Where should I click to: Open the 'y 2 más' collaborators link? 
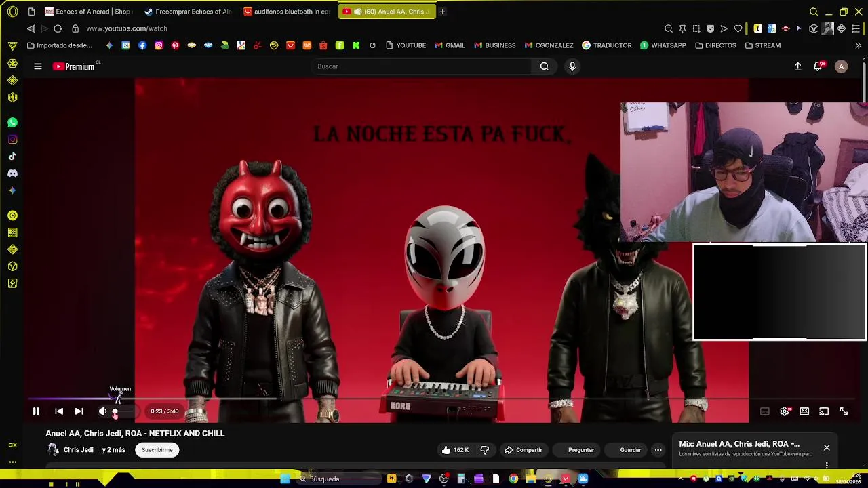113,450
